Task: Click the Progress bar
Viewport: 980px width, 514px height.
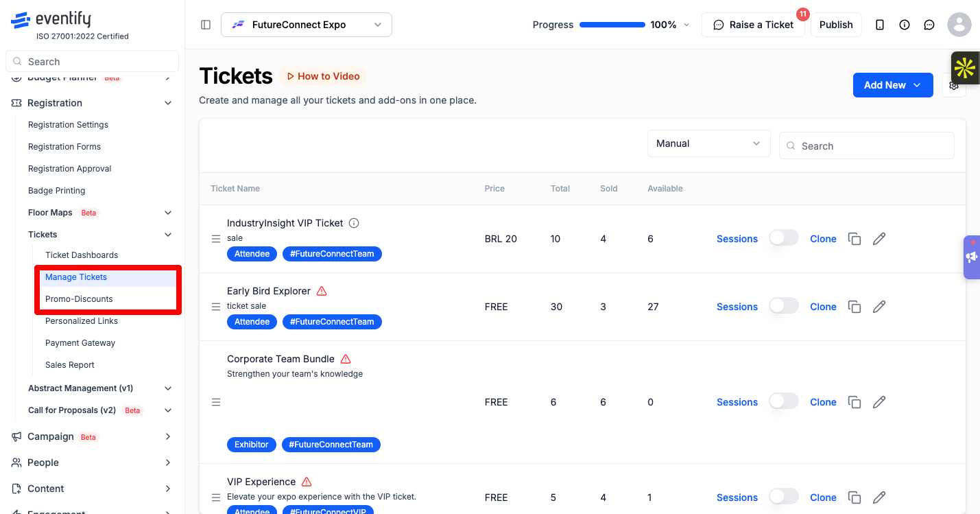Action: point(612,25)
